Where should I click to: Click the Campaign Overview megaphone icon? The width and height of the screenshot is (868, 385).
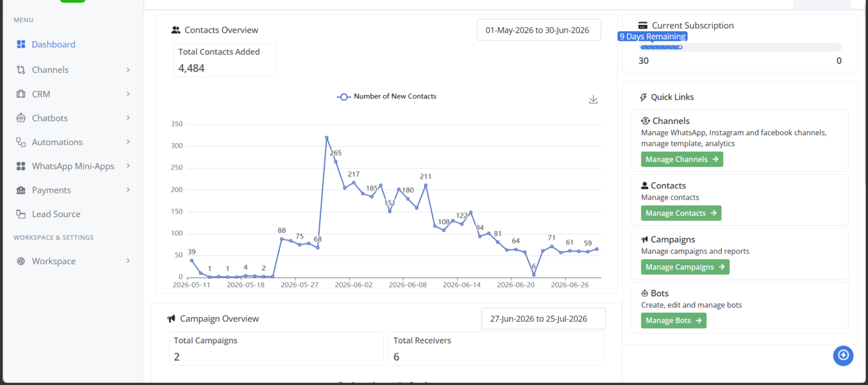click(x=172, y=319)
